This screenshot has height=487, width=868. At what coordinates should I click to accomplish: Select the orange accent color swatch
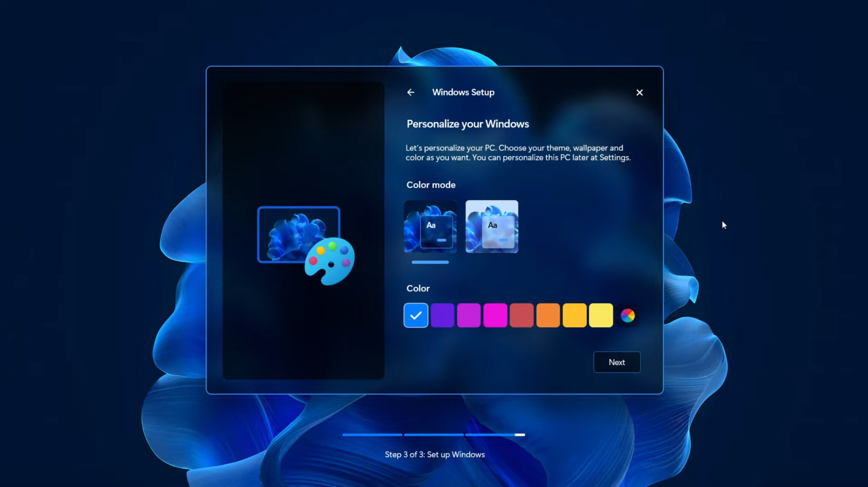(x=548, y=315)
